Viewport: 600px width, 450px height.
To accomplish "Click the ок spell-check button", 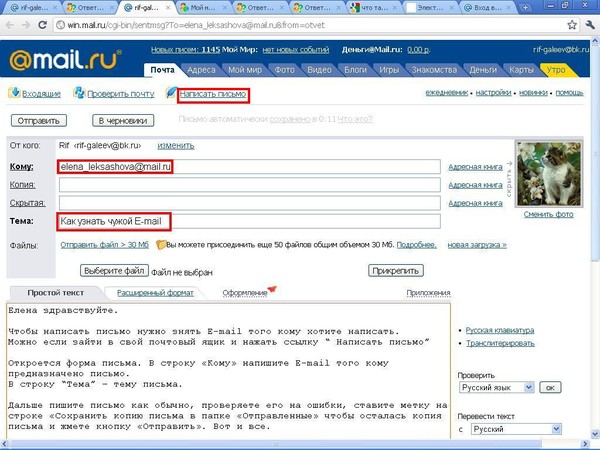I will (x=550, y=387).
